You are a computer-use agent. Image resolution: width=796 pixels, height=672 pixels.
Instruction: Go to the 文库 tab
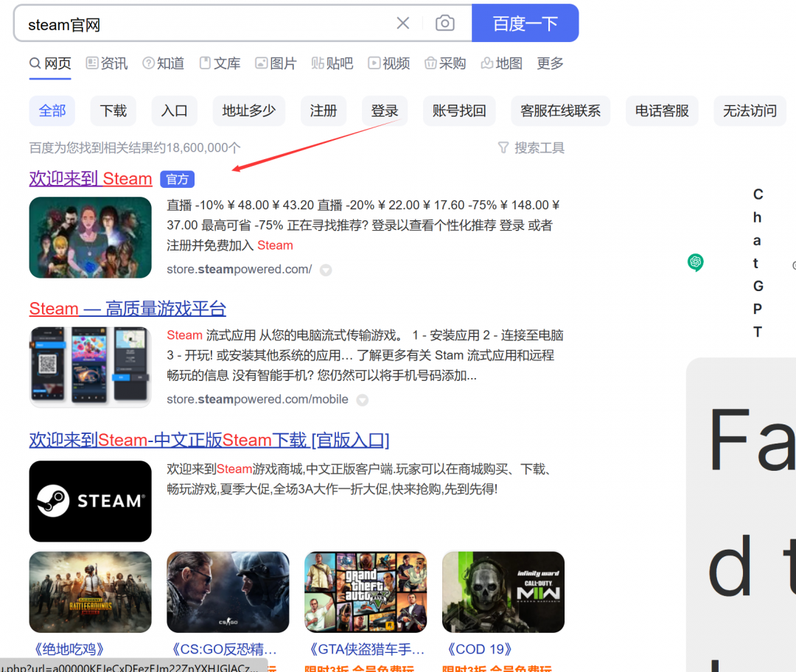click(220, 63)
